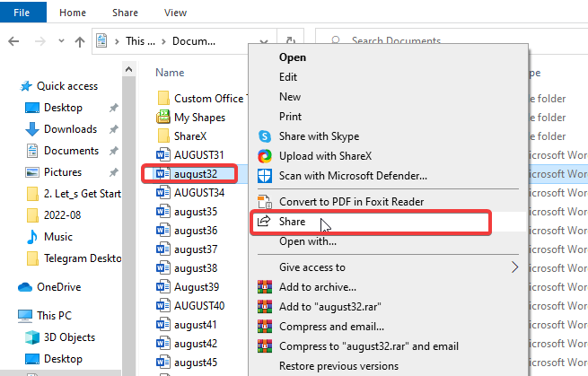
Task: Click the OneDrive cloud icon
Action: pyautogui.click(x=25, y=287)
